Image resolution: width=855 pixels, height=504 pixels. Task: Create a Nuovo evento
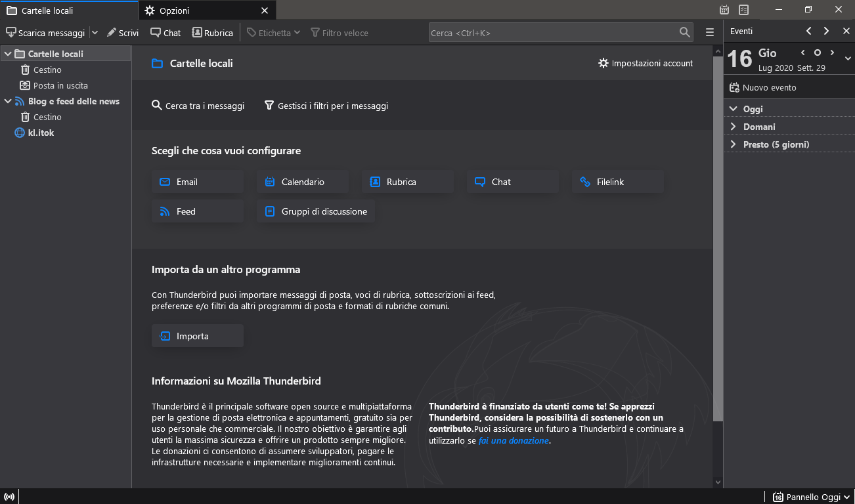(763, 87)
